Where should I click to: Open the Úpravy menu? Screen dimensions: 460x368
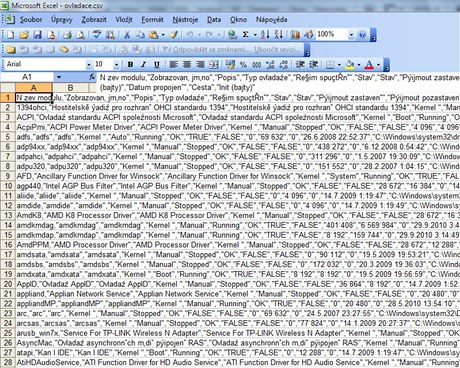62,20
